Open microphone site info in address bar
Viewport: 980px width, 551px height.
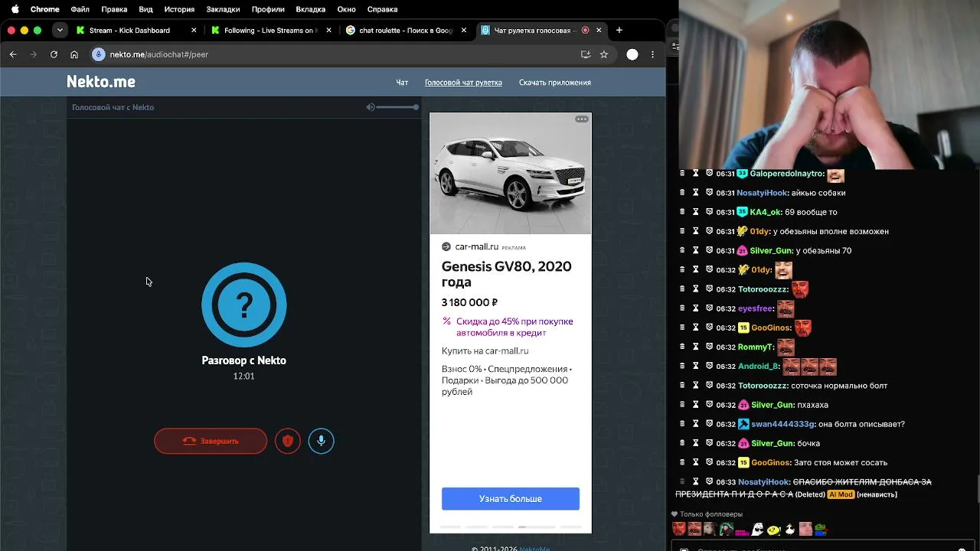[x=99, y=54]
